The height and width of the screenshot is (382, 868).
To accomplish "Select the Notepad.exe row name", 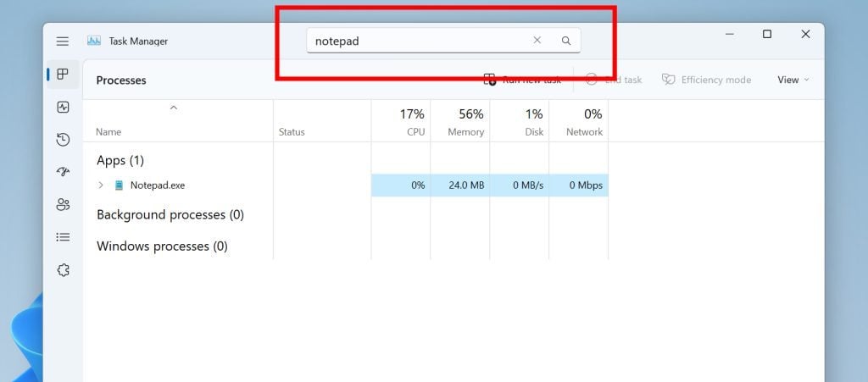I will click(x=158, y=185).
